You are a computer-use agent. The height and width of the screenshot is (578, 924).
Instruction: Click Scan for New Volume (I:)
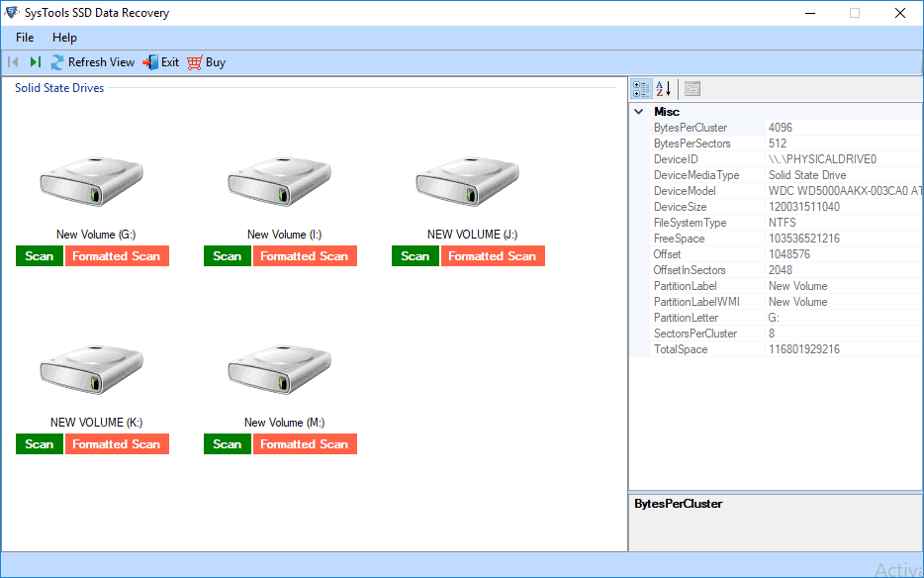tap(228, 256)
